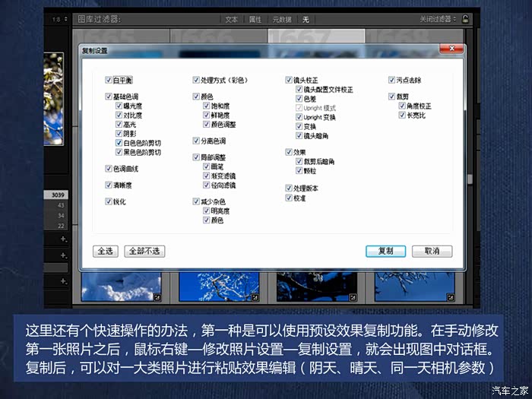532x399 pixels.
Task: Toggle the 饱和度 checkbox
Action: 206,106
